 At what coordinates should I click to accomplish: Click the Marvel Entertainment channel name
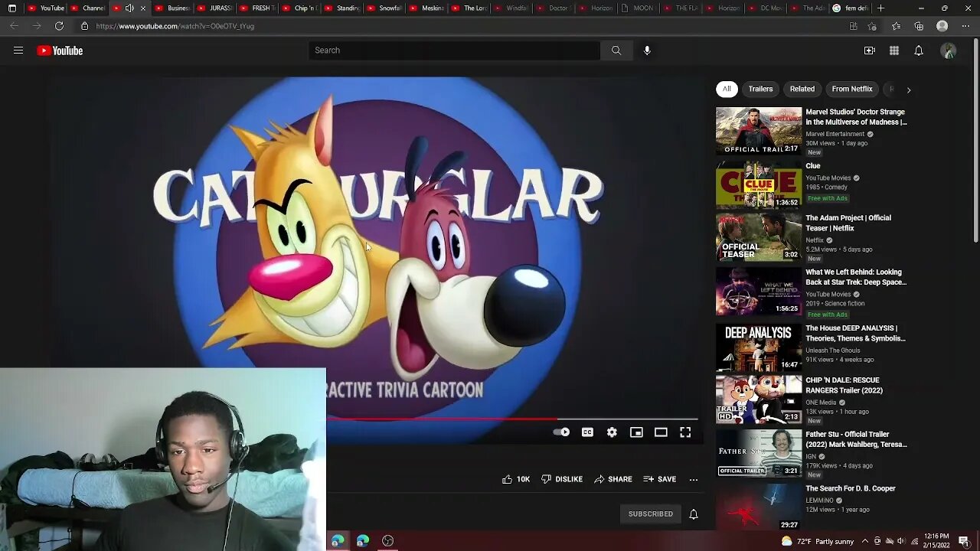pos(835,134)
